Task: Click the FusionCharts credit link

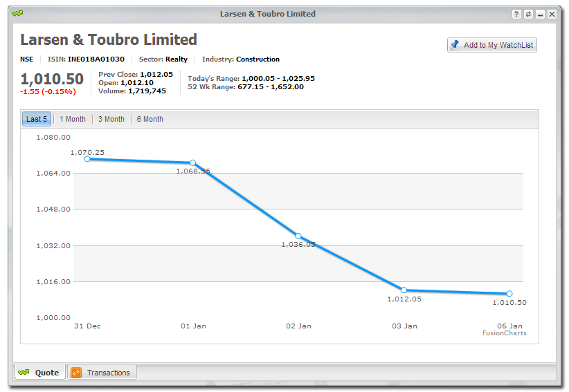Action: pos(505,333)
